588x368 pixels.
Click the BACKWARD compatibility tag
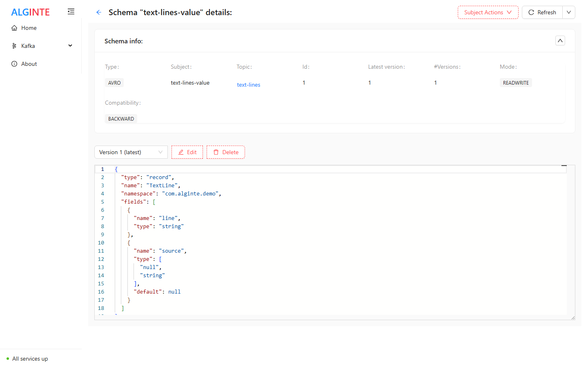pos(121,119)
